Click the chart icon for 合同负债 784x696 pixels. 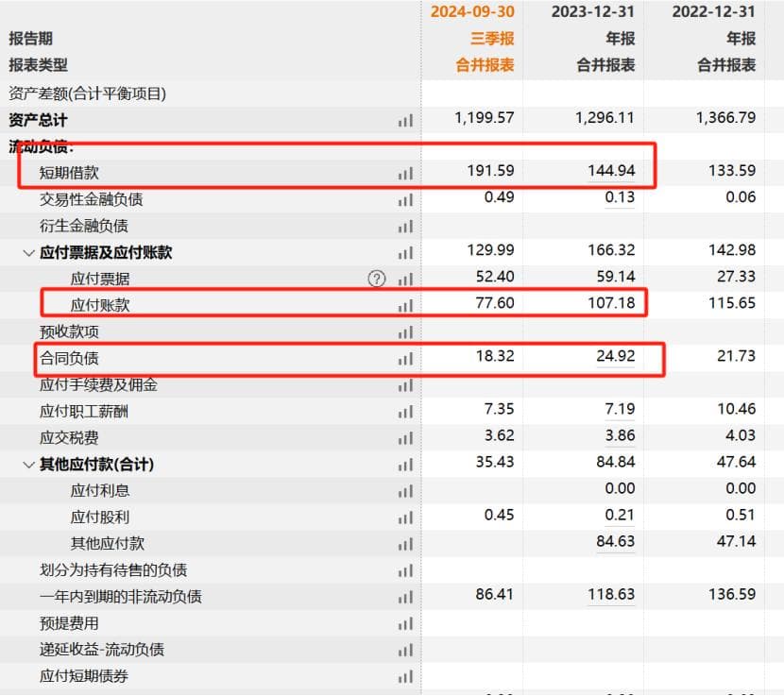tap(405, 359)
